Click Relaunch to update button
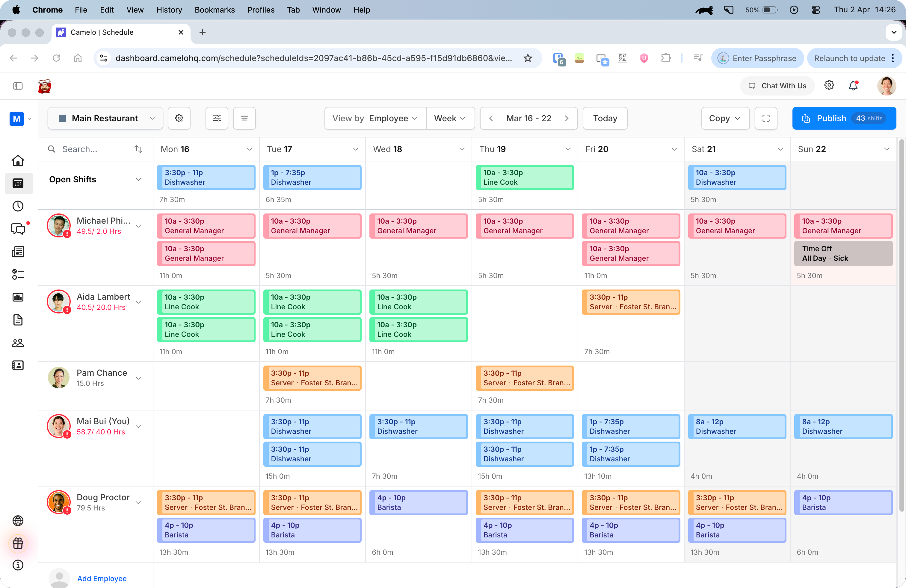 pyautogui.click(x=854, y=58)
